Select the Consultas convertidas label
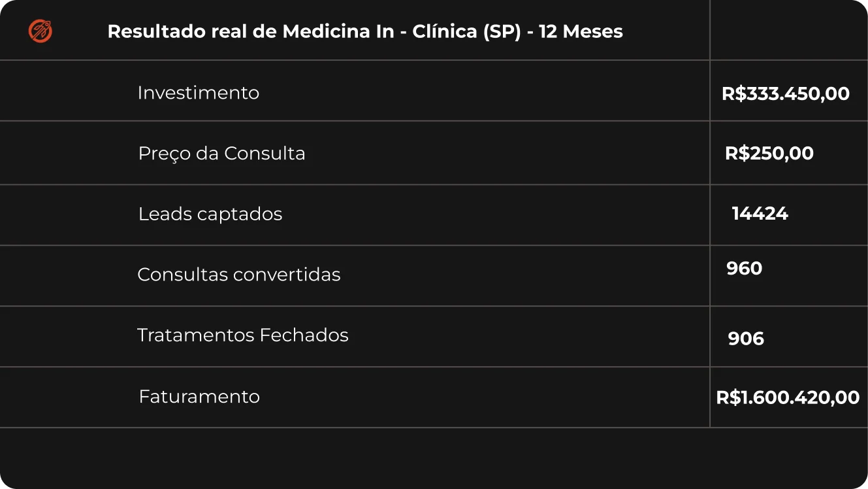Viewport: 868px width, 489px height. click(238, 275)
